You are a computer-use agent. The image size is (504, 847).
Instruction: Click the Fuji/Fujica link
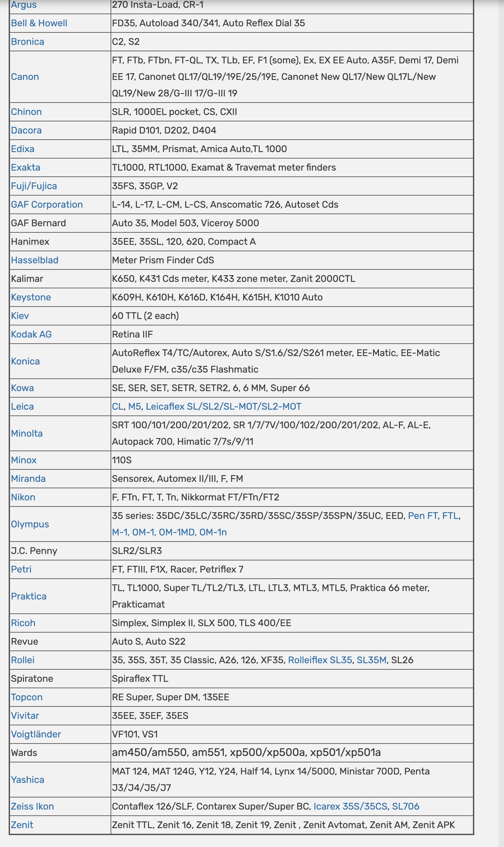[34, 186]
